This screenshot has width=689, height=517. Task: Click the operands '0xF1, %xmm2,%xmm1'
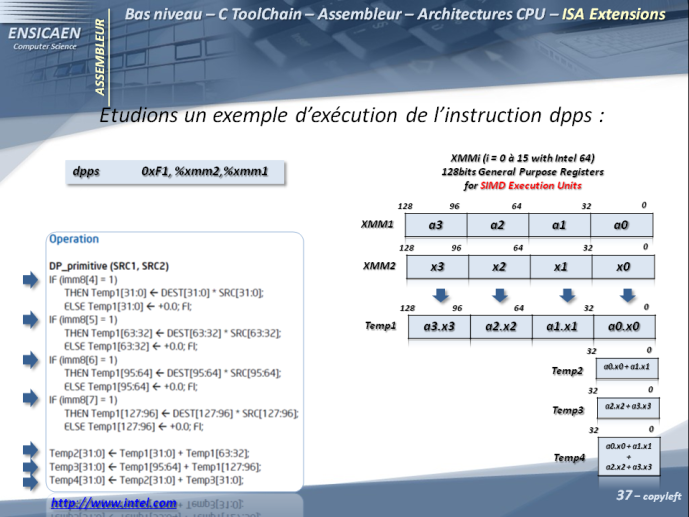pos(205,171)
